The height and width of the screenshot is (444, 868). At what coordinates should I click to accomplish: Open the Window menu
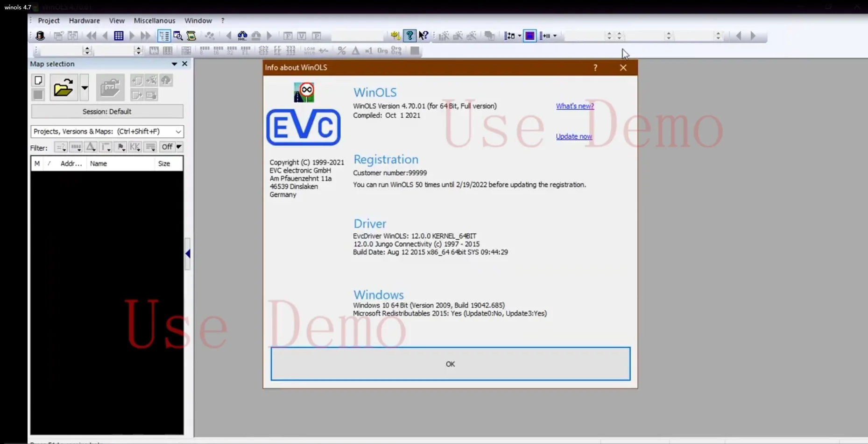(198, 21)
